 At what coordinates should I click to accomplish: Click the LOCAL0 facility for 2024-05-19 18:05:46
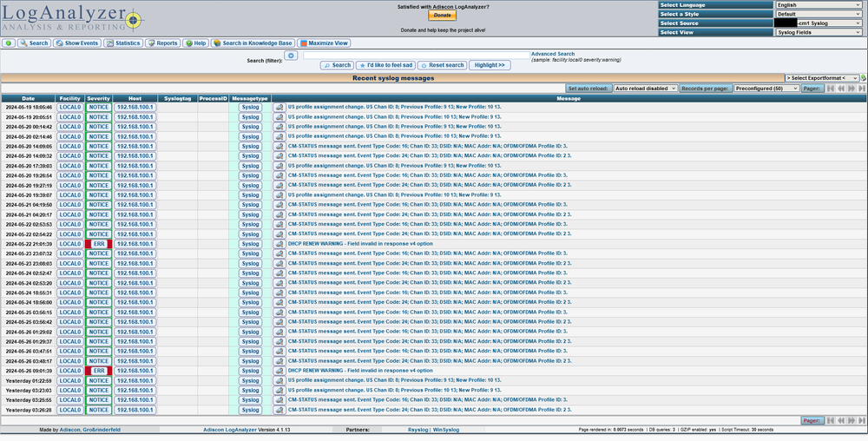click(70, 108)
